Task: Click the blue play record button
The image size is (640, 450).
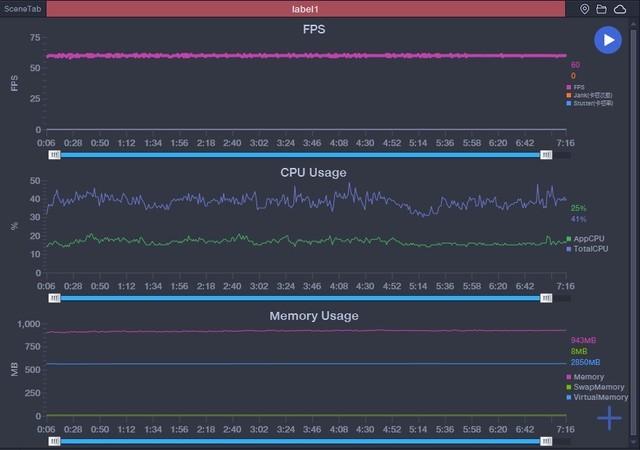Action: click(608, 40)
